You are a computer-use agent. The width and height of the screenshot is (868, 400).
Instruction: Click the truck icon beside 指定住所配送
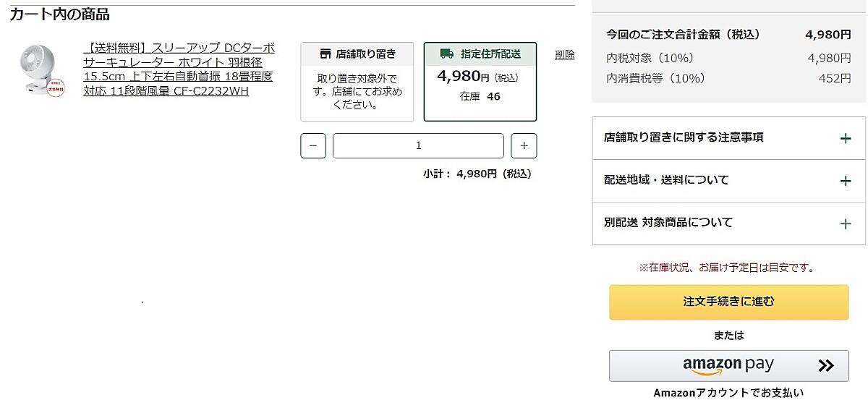[x=447, y=54]
